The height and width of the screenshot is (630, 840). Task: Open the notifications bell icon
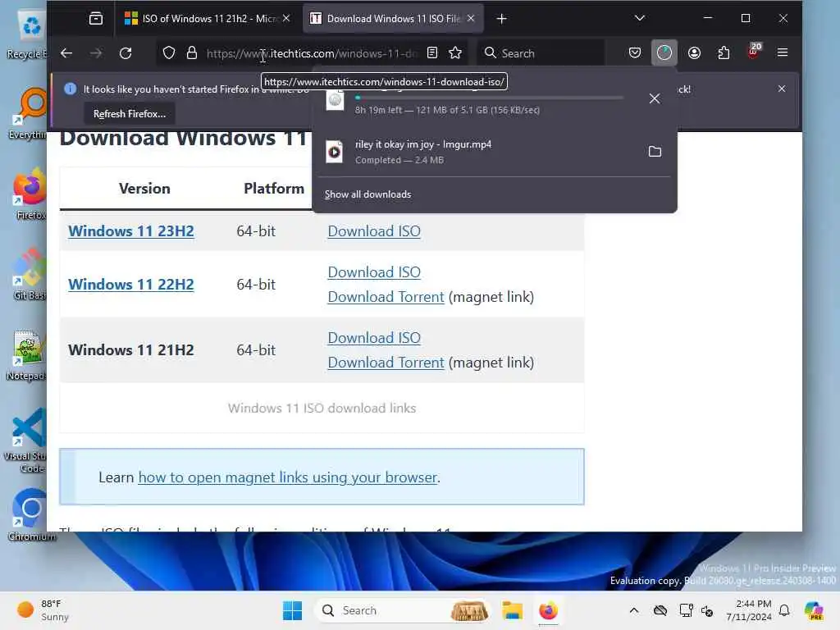click(x=784, y=610)
